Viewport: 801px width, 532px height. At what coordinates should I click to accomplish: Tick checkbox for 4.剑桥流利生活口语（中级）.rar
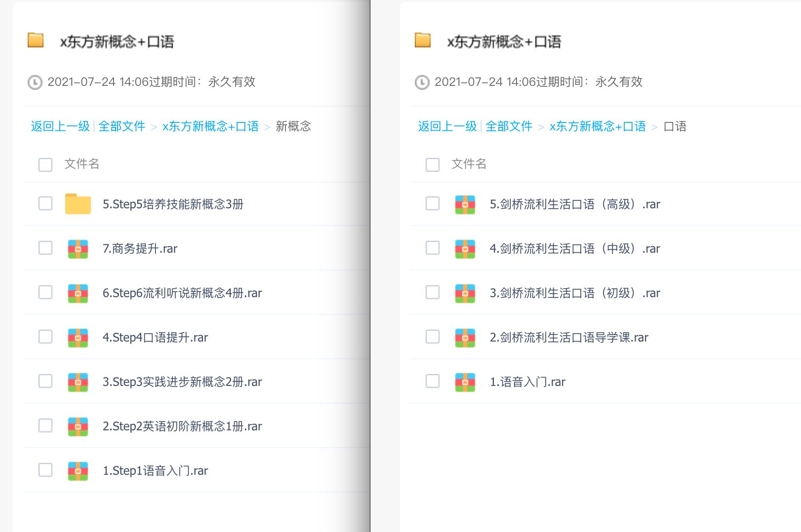point(433,248)
